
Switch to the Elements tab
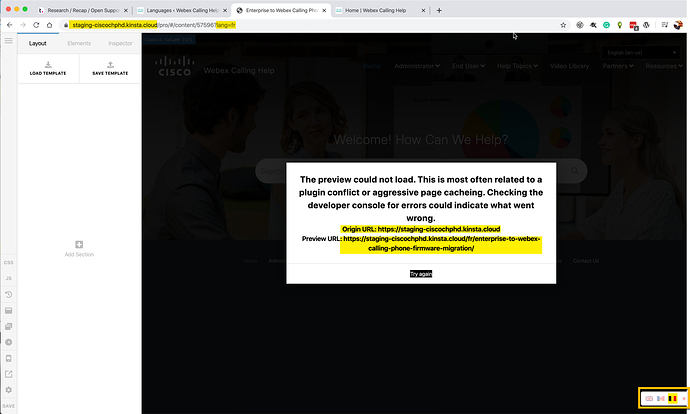tap(79, 43)
